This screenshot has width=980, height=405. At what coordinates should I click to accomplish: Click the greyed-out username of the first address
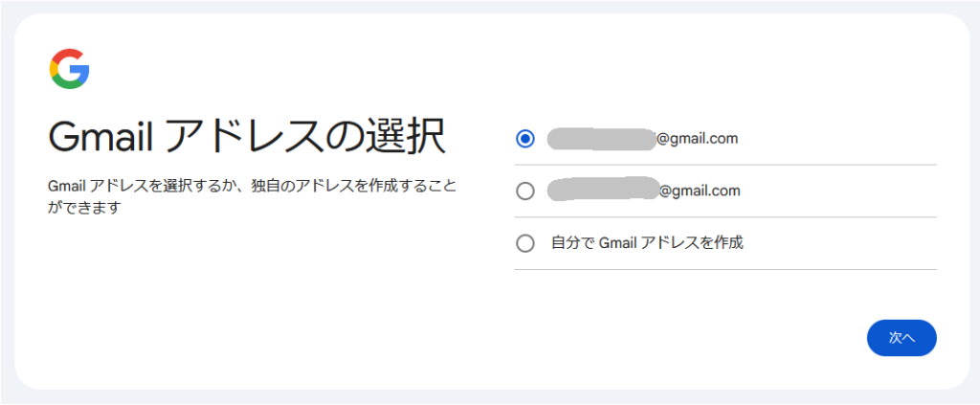[601, 139]
